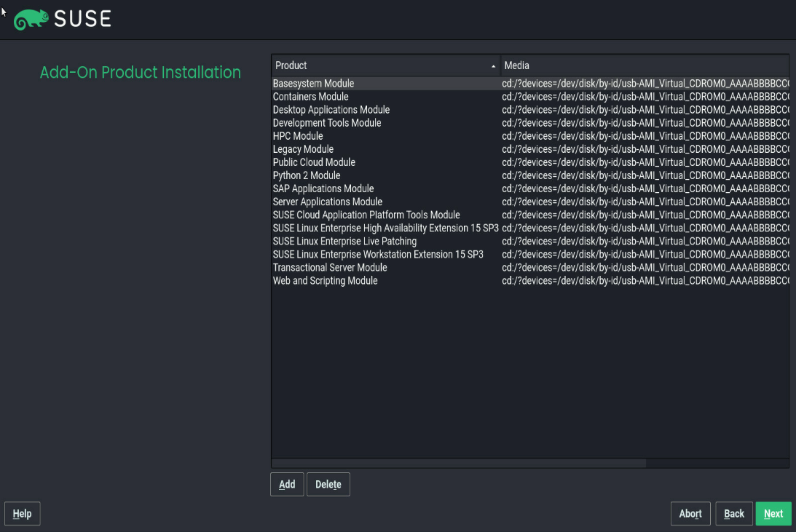Go Back to the previous step
This screenshot has width=796, height=532.
click(734, 514)
